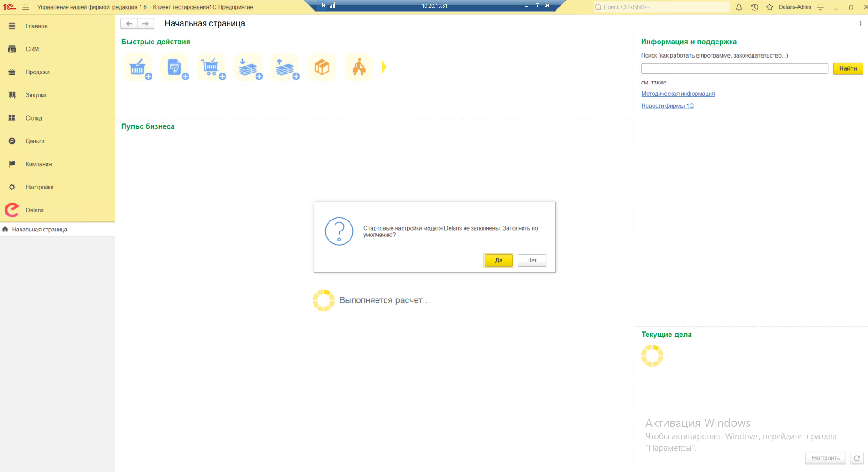
Task: Click the global search field Поиск Ctrl+Shift+F
Action: pyautogui.click(x=662, y=7)
